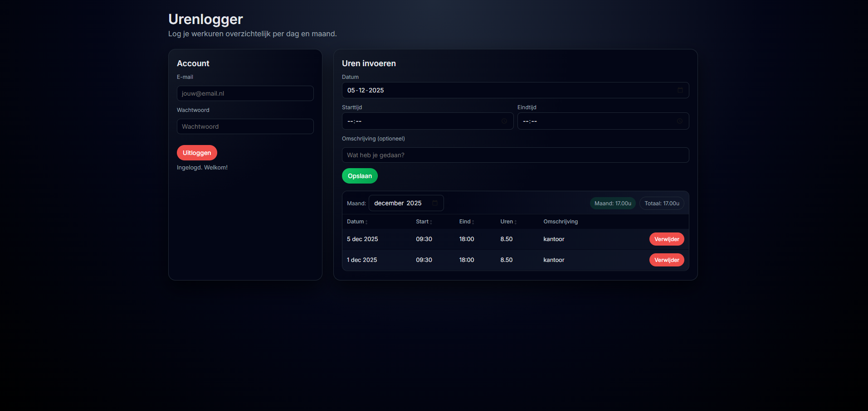Sort table by Datum column

coord(357,222)
